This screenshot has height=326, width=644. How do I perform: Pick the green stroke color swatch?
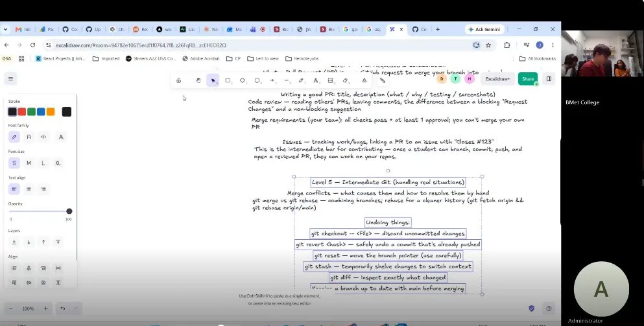31,111
